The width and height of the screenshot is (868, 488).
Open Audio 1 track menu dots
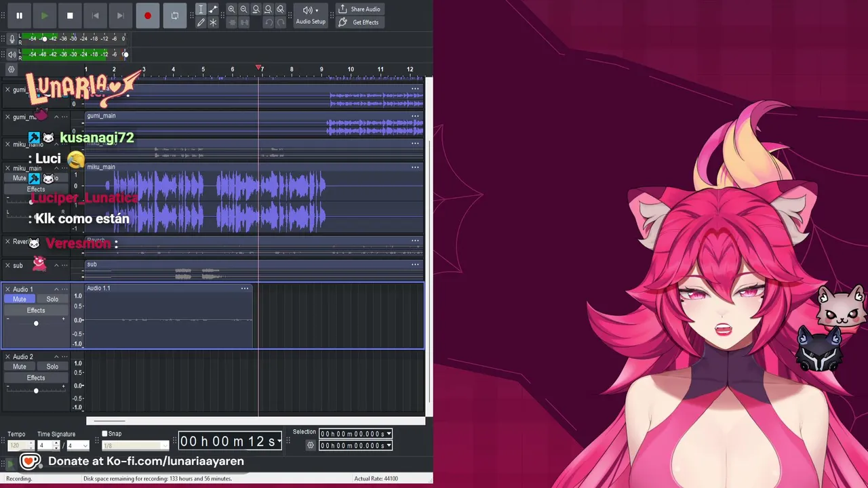click(65, 289)
